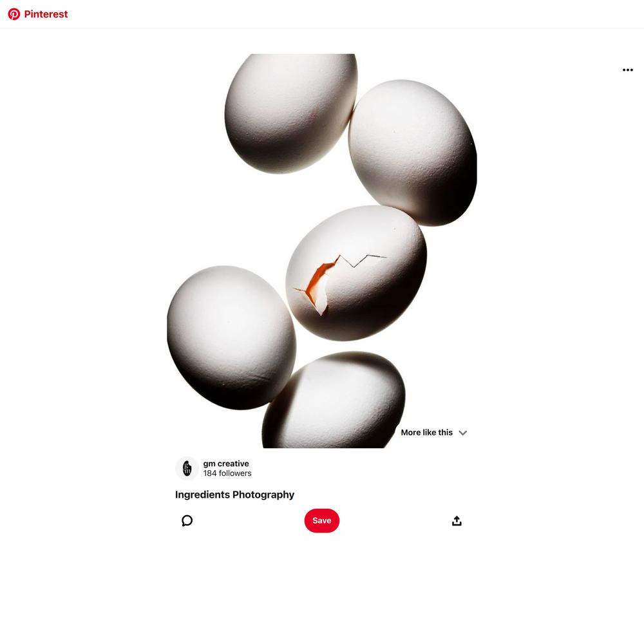The image size is (644, 644).
Task: Open the Ingredients Photography title
Action: click(x=234, y=495)
